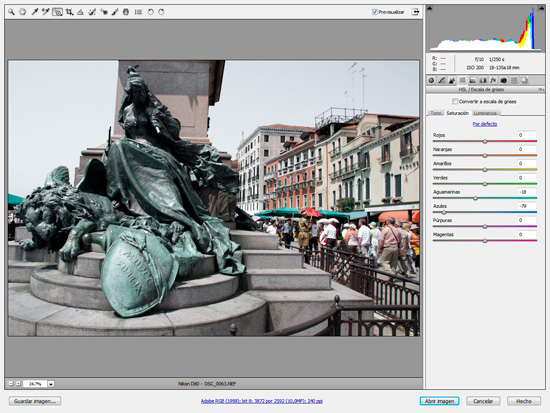Select the Adjustment Brush tool
Screen dimensions: 550x413
click(115, 12)
